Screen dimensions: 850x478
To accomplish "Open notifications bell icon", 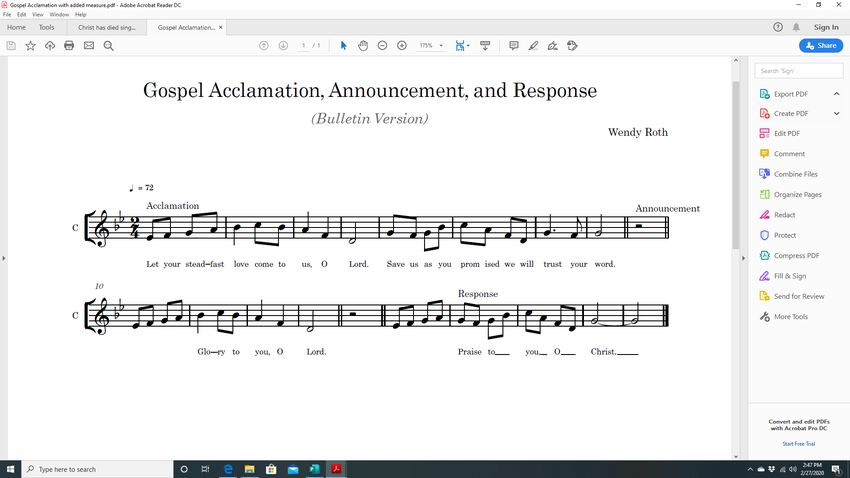I will tap(796, 27).
